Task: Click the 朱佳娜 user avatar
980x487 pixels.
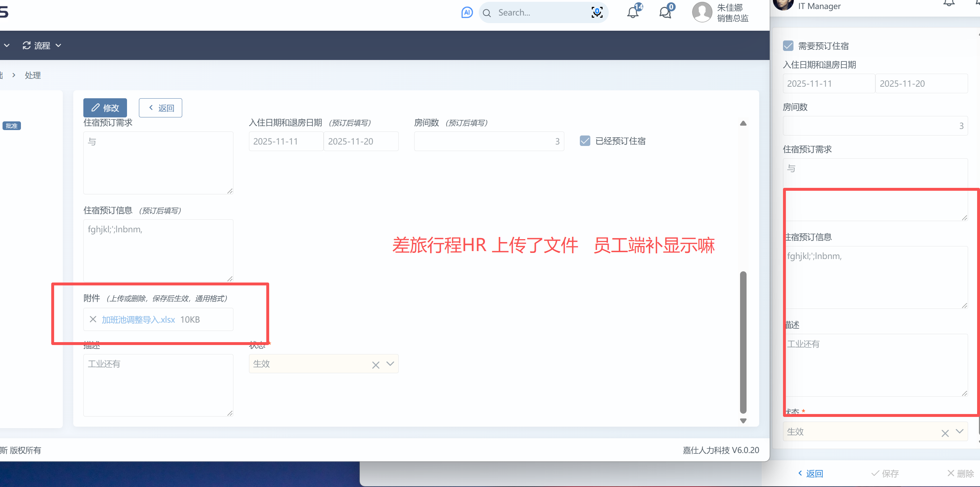Action: pyautogui.click(x=702, y=13)
